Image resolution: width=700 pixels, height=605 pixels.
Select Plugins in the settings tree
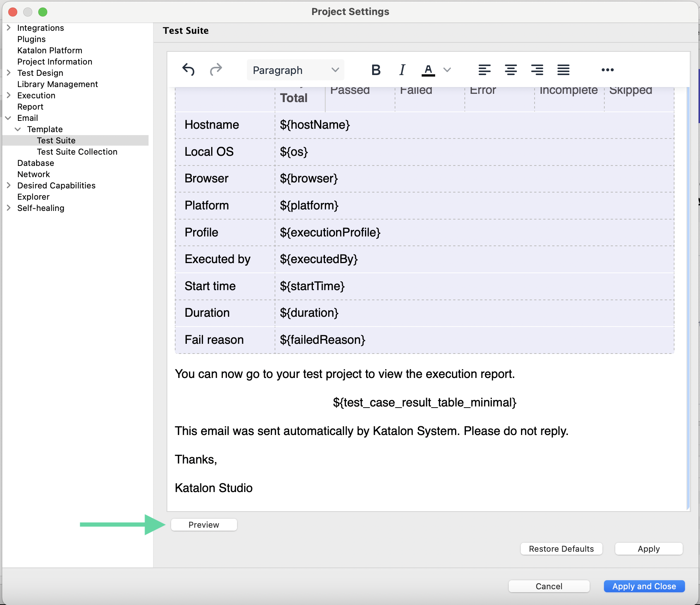coord(32,39)
